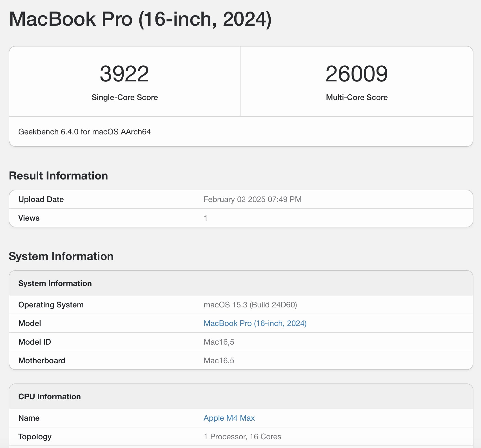481x448 pixels.
Task: Click the Geekbench 6.4.0 version text
Action: 84,132
